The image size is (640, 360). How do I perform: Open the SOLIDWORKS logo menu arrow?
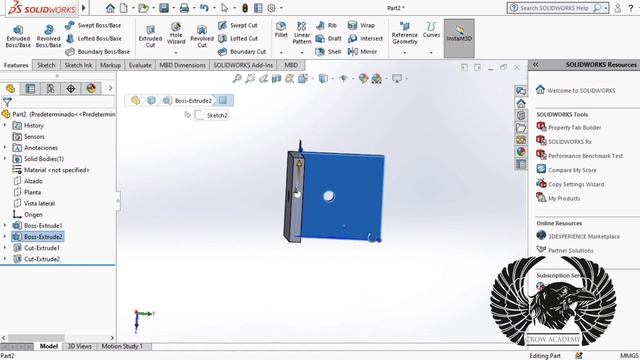pos(84,8)
